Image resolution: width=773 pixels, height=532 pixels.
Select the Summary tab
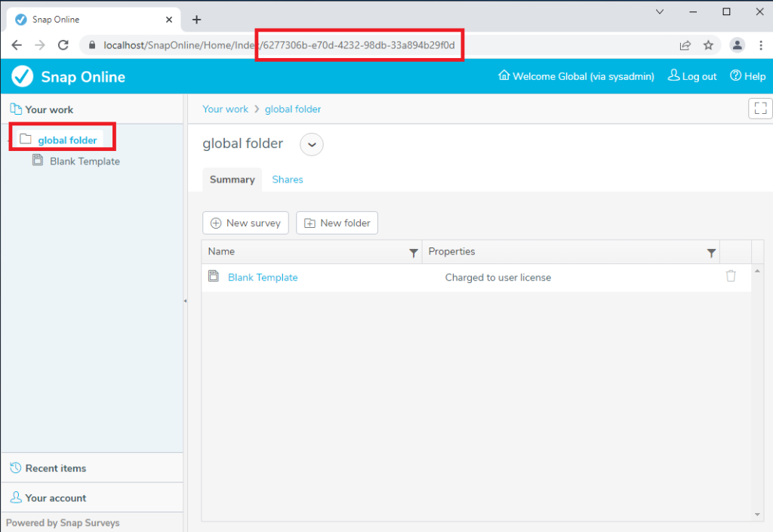click(232, 180)
